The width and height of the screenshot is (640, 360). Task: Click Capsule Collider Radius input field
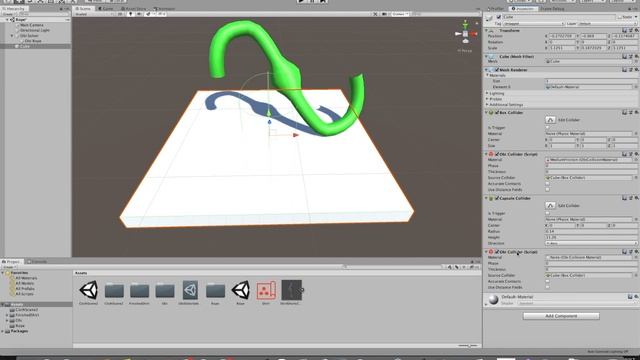591,231
